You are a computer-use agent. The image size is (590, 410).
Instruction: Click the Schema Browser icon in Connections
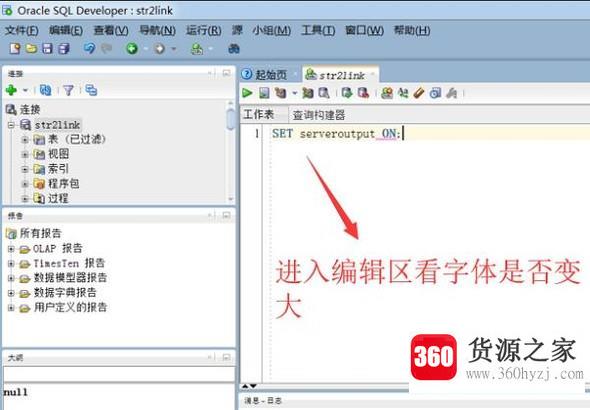(x=91, y=90)
